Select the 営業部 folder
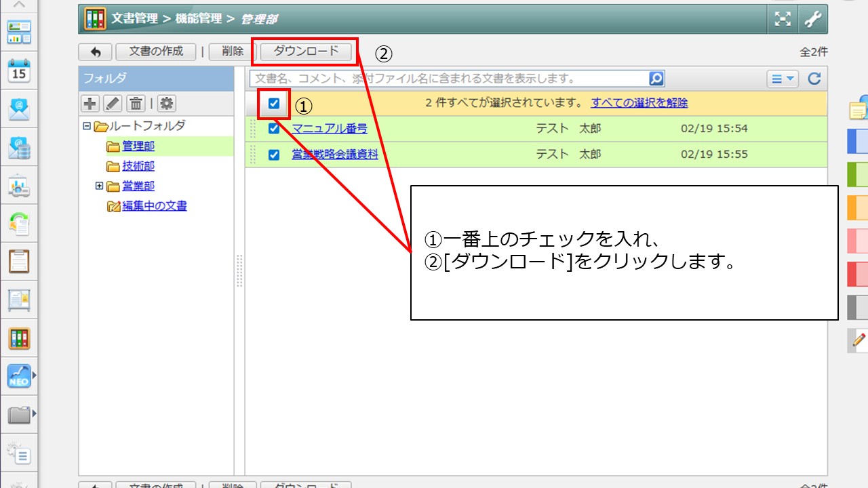The image size is (868, 488). pyautogui.click(x=138, y=186)
